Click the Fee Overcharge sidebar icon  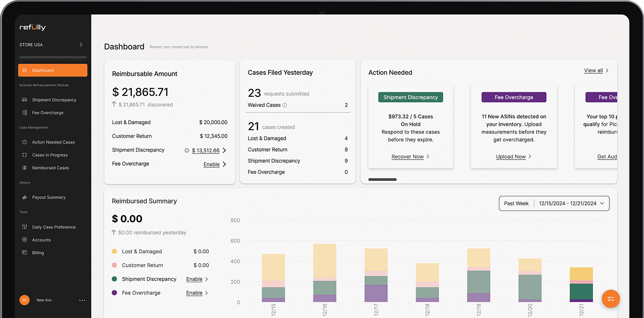tap(25, 113)
